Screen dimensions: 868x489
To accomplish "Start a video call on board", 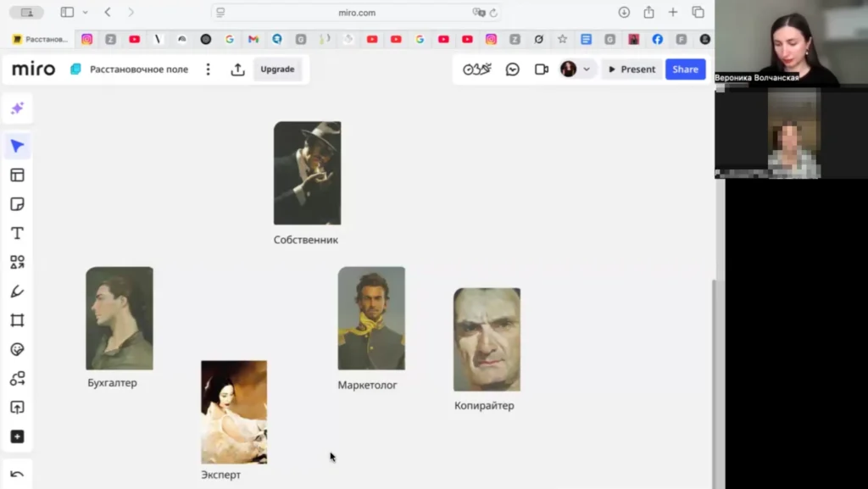I will coord(542,69).
